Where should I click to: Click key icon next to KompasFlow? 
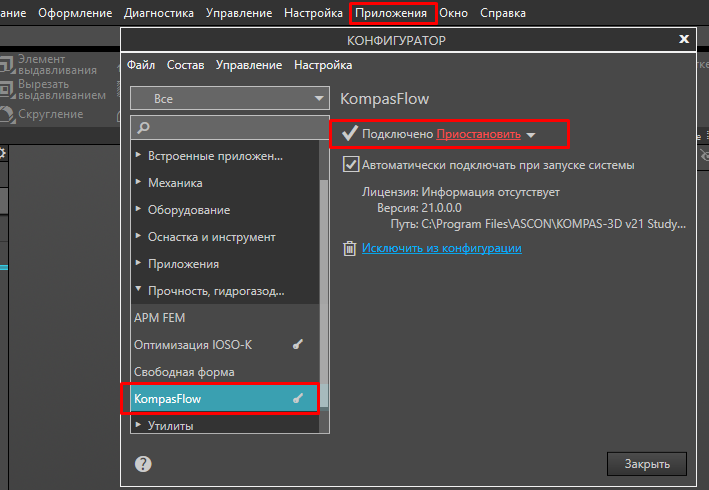click(298, 398)
